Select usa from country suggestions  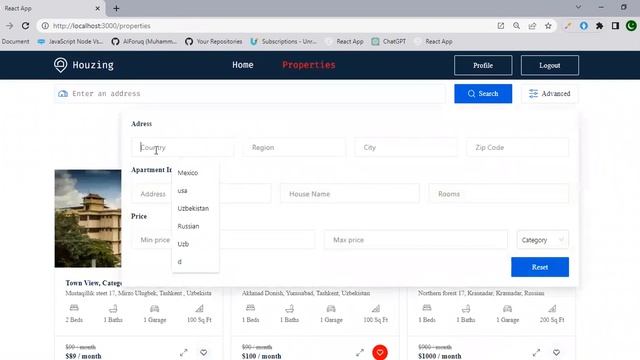click(x=196, y=191)
